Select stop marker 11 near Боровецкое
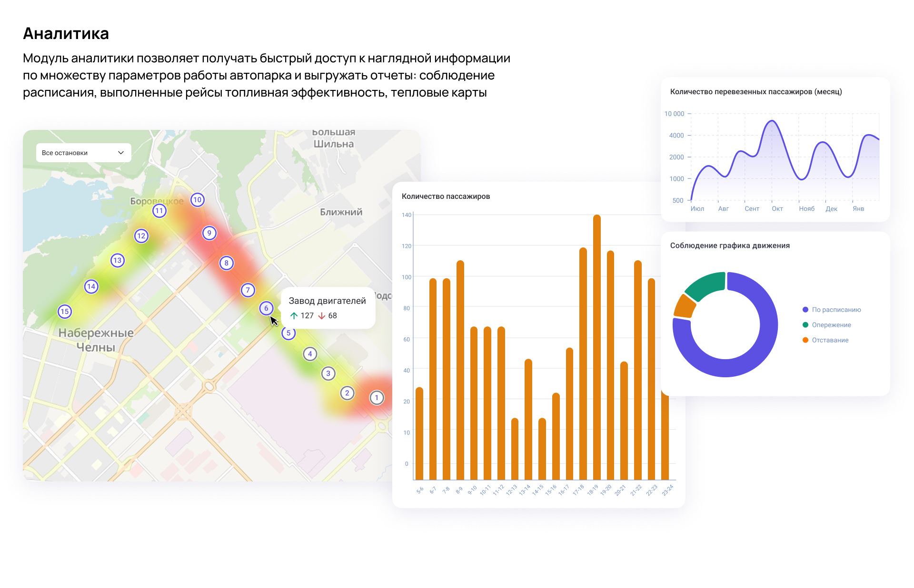 [x=159, y=211]
